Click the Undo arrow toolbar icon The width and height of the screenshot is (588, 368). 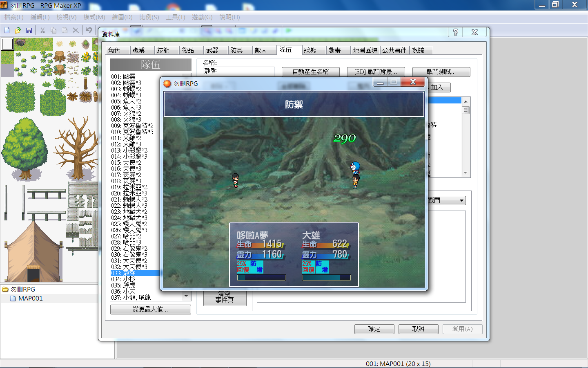89,30
